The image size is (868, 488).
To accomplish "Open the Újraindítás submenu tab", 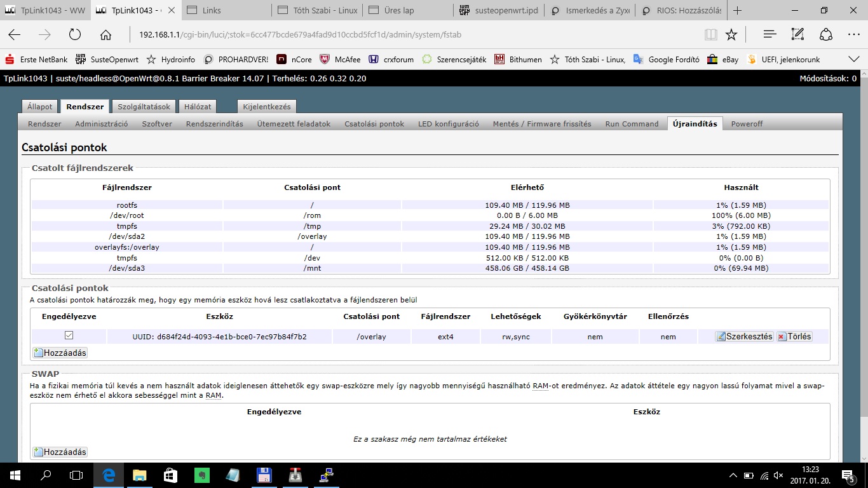I will (695, 124).
